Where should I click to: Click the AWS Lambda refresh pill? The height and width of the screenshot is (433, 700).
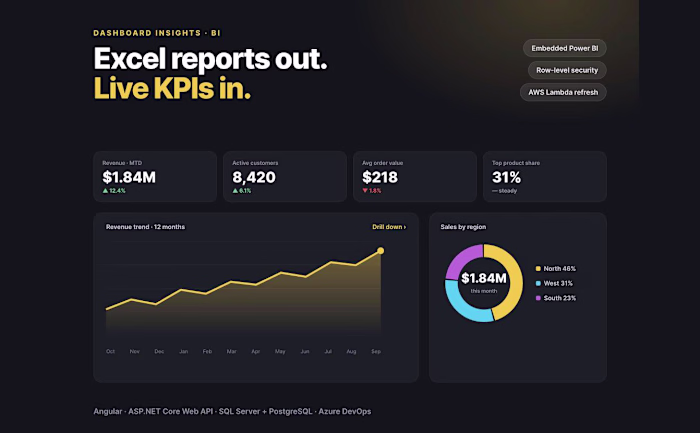(563, 92)
